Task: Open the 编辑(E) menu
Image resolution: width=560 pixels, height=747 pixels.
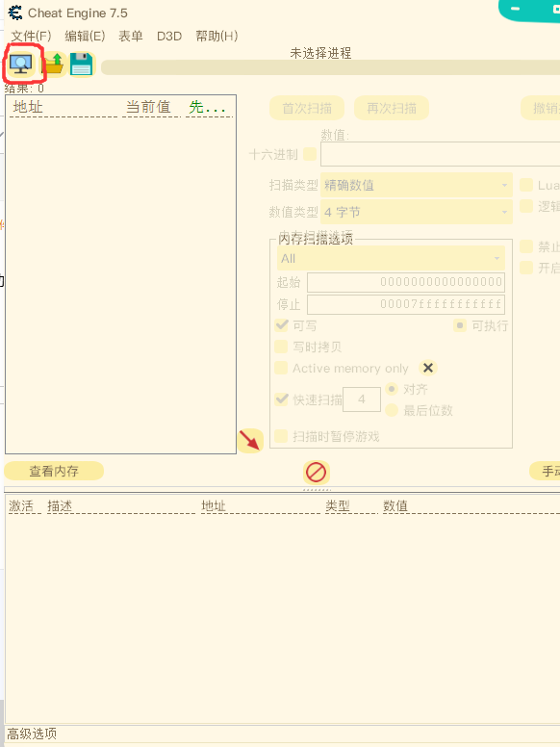Action: 85,37
